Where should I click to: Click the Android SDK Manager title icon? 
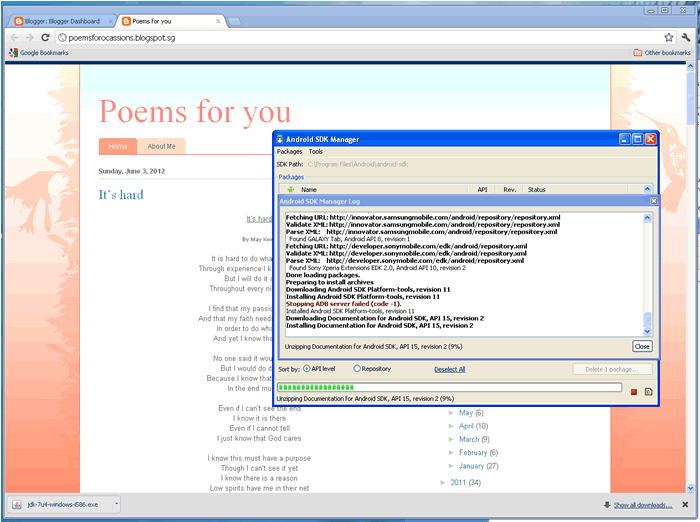point(280,139)
